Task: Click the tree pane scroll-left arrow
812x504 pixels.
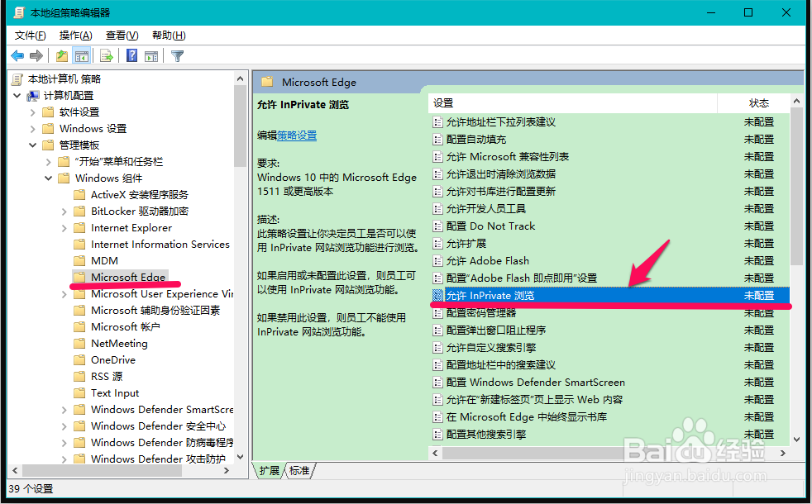Action: [15, 470]
